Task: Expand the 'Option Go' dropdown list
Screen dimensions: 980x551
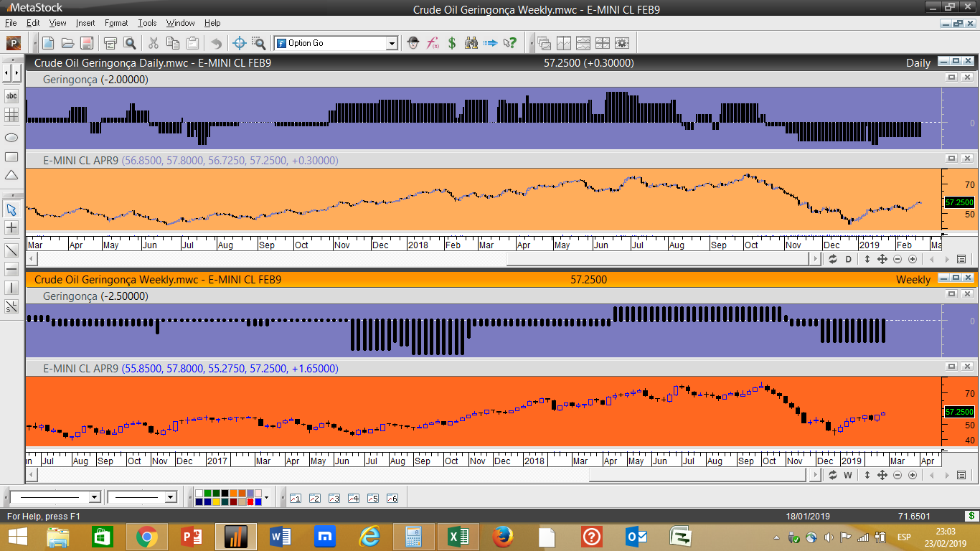Action: [x=392, y=43]
